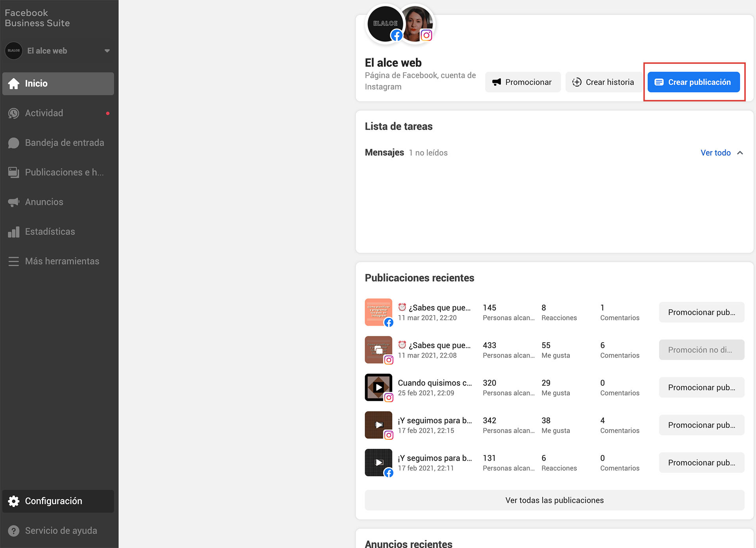Viewport: 756px width, 548px height.
Task: Click the red notification dot beside Actividad
Action: [107, 113]
